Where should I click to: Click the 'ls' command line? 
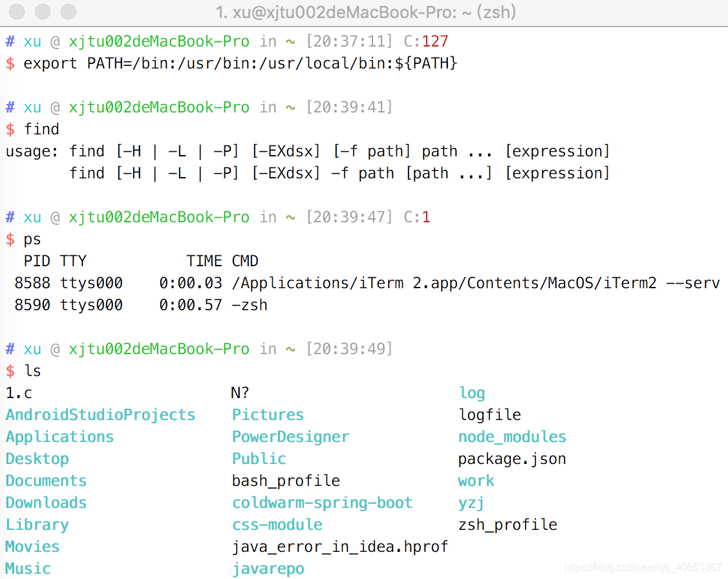32,371
